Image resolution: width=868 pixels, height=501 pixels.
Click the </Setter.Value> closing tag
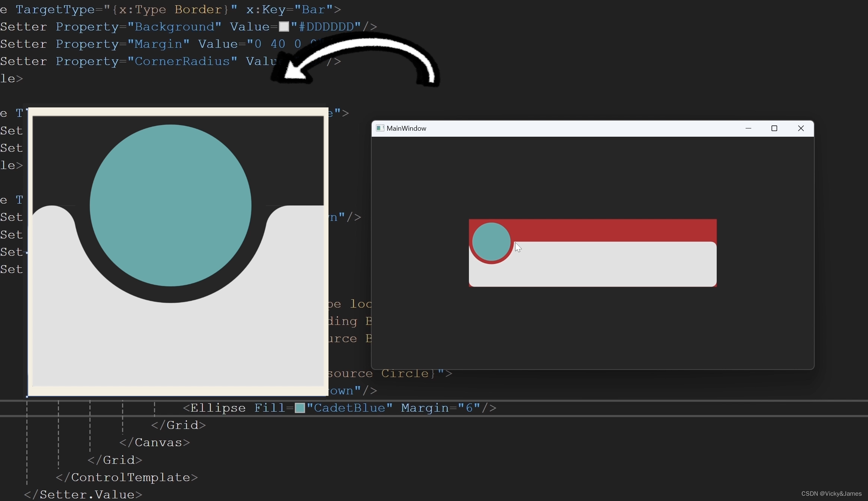pos(83,495)
